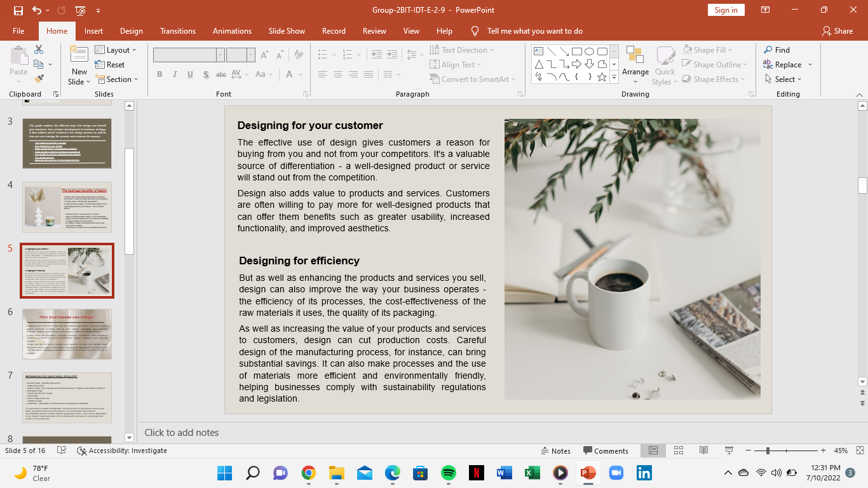
Task: Switch to the Insert tab
Action: point(93,31)
